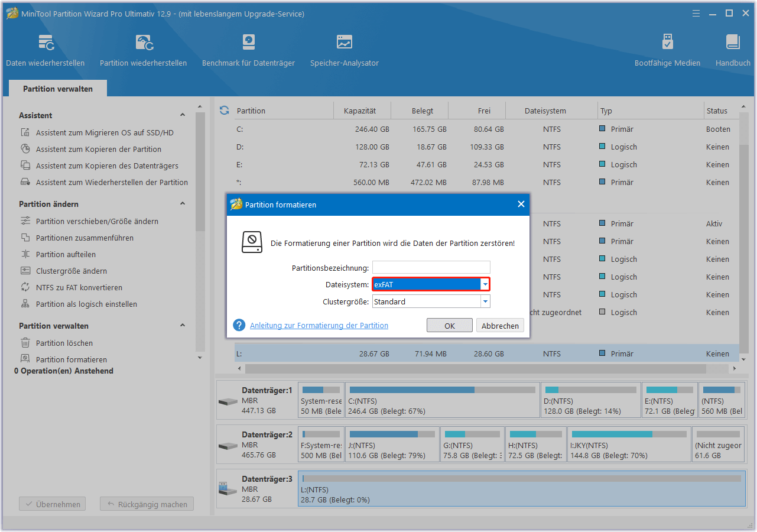Screen dimensions: 757x532
Task: Select J:(NTFS) block on Datenträger 2
Action: point(392,444)
